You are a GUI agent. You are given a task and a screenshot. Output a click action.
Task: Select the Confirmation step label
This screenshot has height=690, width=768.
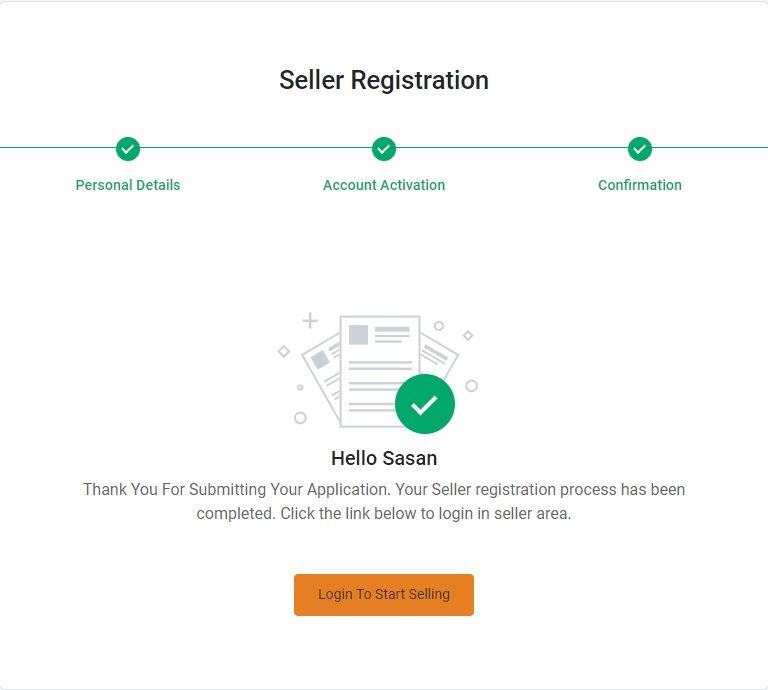pyautogui.click(x=640, y=185)
